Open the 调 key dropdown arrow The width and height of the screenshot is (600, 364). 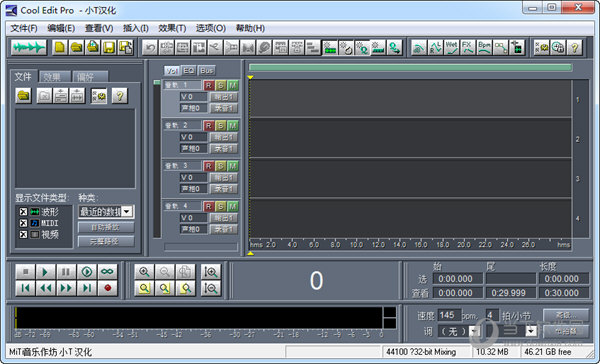coord(473,331)
